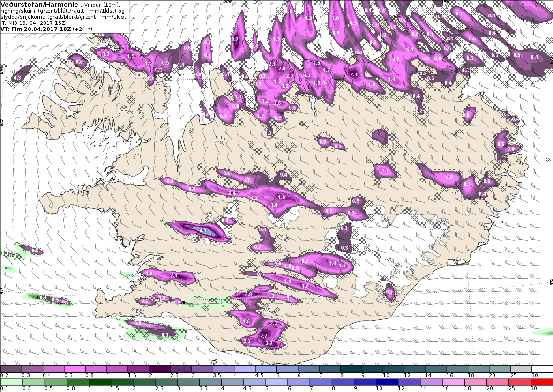Click the '0.2' label under the purple scale
Image resolution: width=553 pixels, height=392 pixels.
5,376
